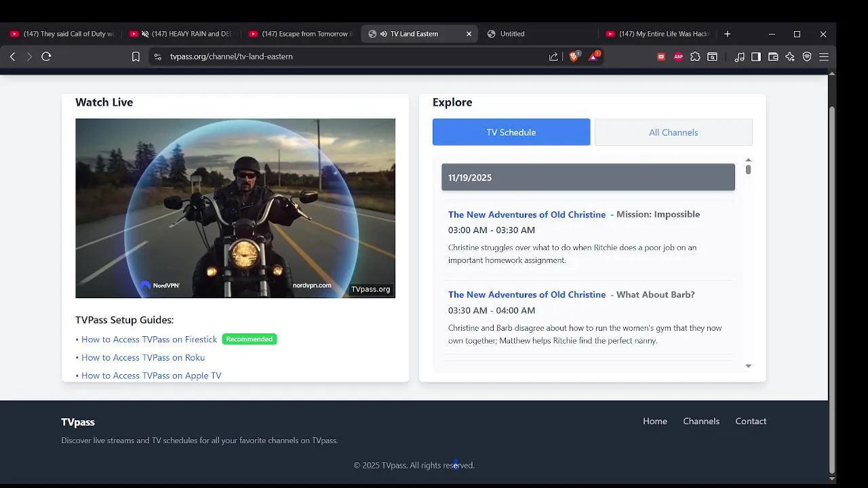Open site settings icon beside the URL
The image size is (868, 488).
(x=158, y=57)
